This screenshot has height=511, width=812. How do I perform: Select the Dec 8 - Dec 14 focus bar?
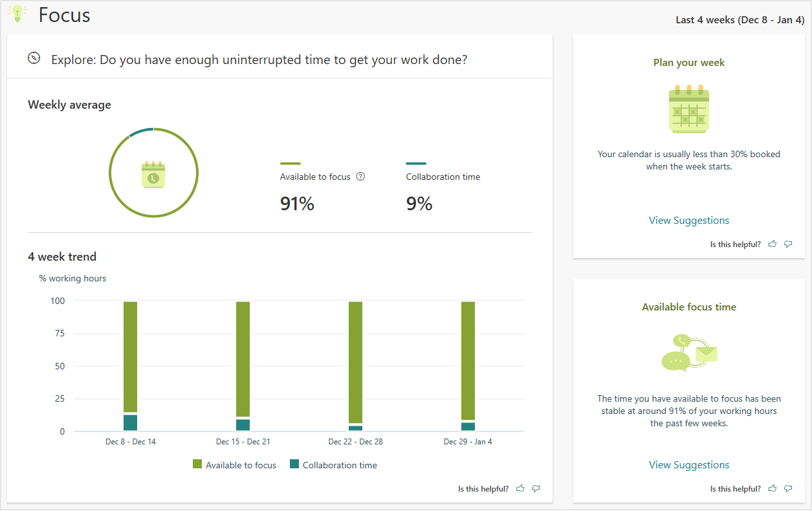(130, 356)
